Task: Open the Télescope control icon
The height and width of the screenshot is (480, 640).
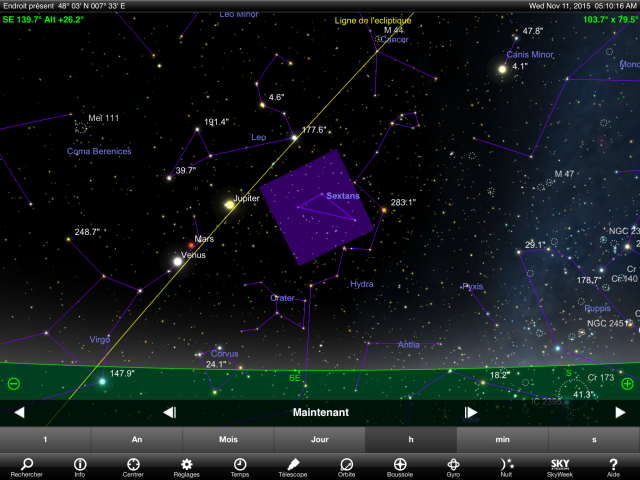Action: (293, 467)
